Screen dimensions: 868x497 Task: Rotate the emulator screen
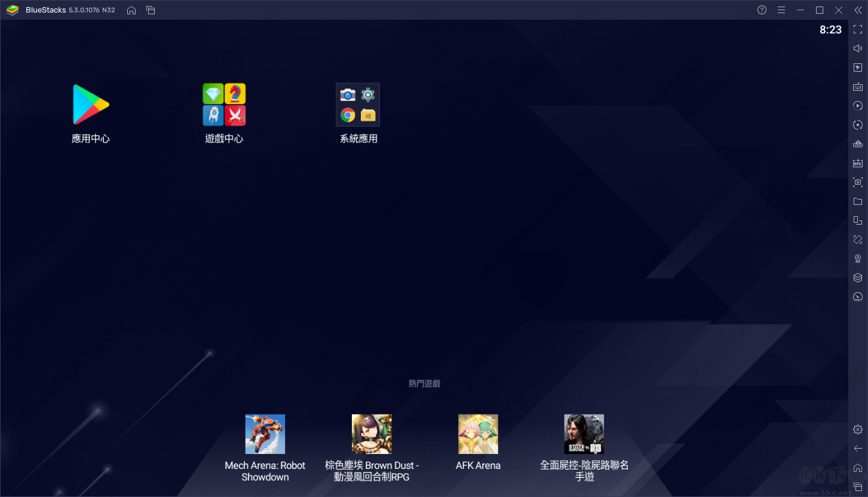pos(858,124)
